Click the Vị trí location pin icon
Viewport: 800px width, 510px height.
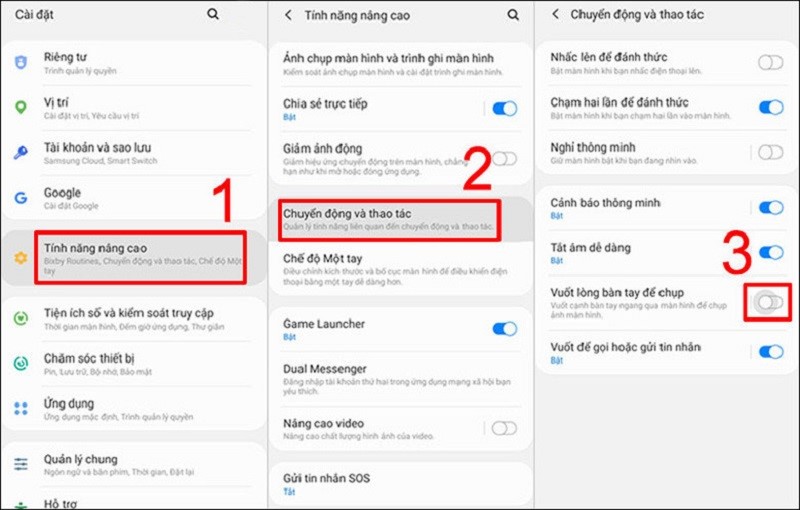pos(20,107)
